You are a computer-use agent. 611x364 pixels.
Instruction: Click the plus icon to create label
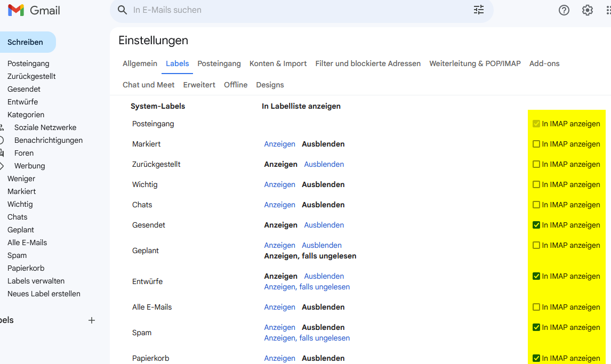coord(92,320)
